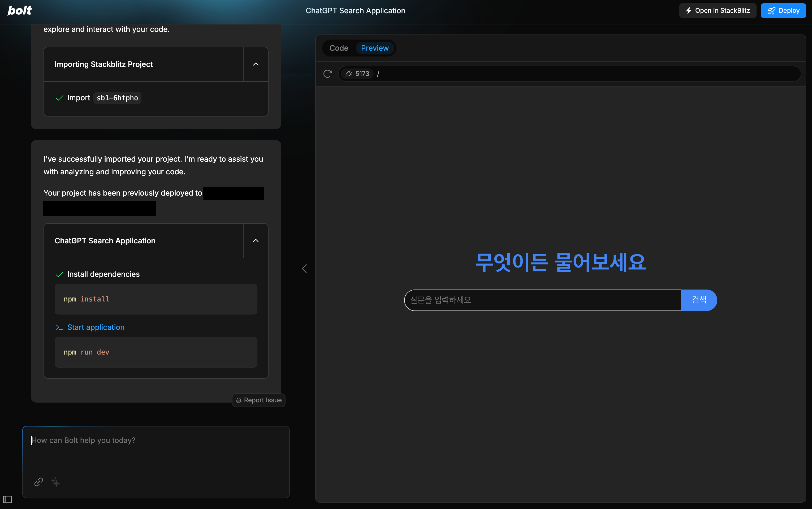The height and width of the screenshot is (509, 812).
Task: Reload the preview frame
Action: 327,74
